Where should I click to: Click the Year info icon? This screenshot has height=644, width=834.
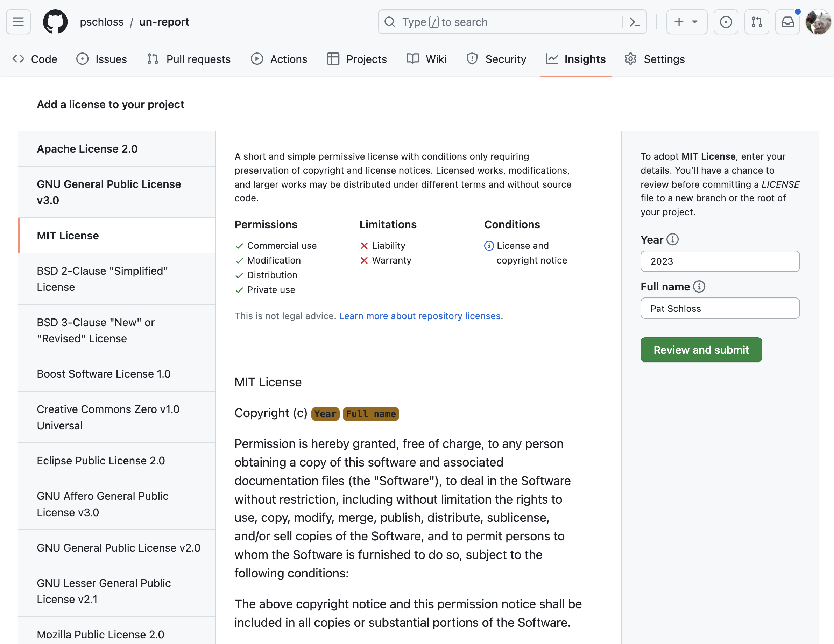pyautogui.click(x=672, y=239)
